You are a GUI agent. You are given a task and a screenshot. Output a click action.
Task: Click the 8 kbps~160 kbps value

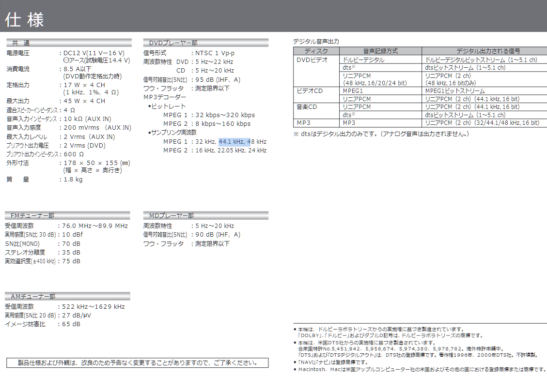click(223, 124)
